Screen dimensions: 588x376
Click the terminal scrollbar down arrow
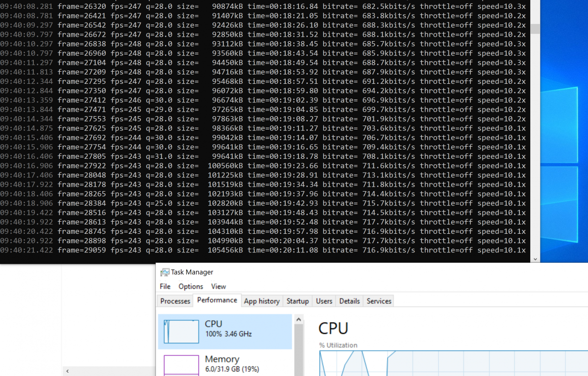535,259
